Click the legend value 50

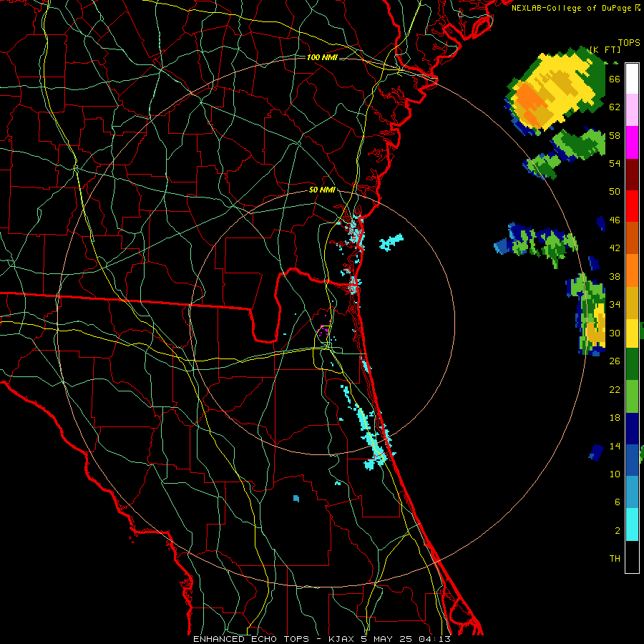tap(615, 191)
